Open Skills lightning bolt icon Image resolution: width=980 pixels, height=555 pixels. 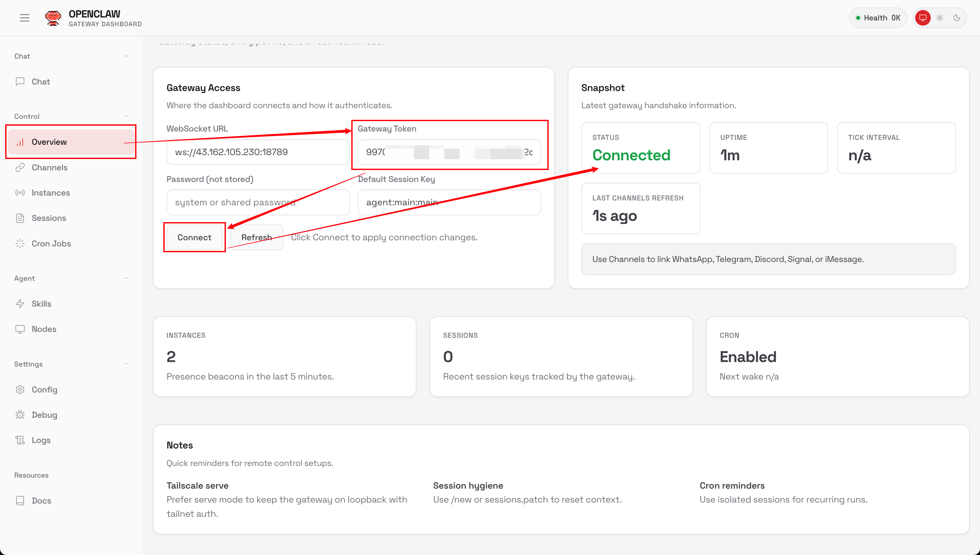tap(20, 304)
